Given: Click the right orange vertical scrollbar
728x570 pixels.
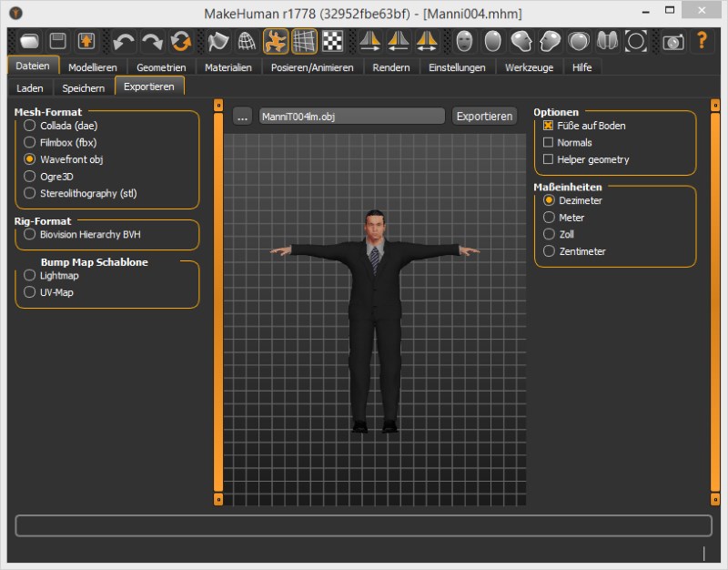Looking at the screenshot, I should [x=715, y=302].
